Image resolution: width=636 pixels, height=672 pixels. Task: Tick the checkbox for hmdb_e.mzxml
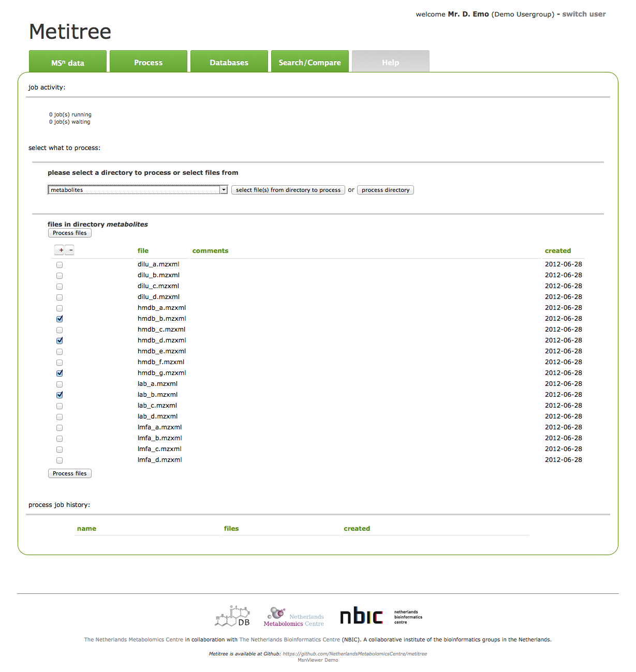[x=60, y=352]
